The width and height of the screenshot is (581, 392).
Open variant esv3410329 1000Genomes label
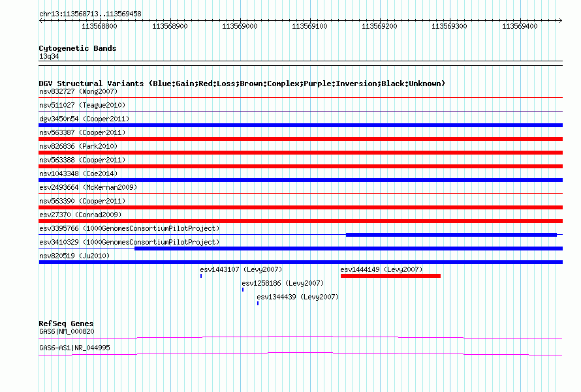click(129, 242)
